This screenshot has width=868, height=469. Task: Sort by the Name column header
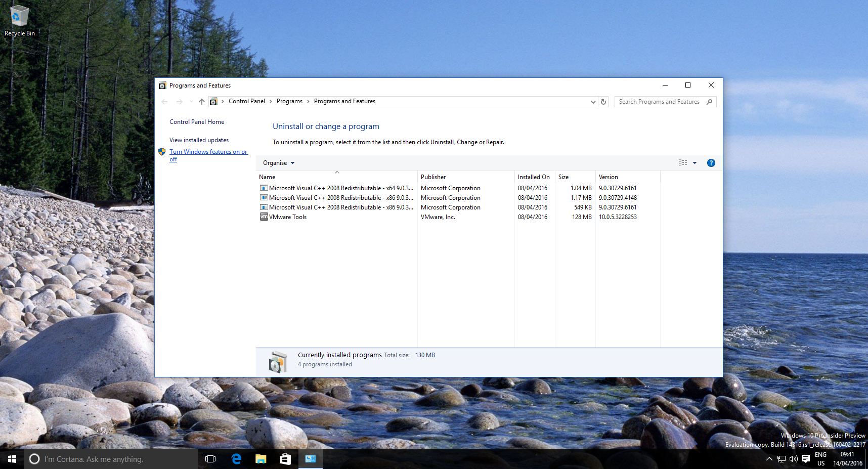click(337, 177)
